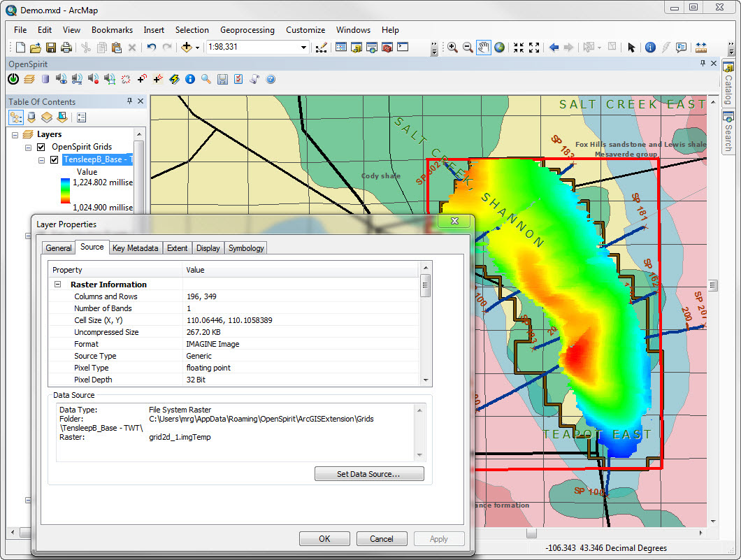
Task: Click the Set Data Source button
Action: click(x=369, y=474)
